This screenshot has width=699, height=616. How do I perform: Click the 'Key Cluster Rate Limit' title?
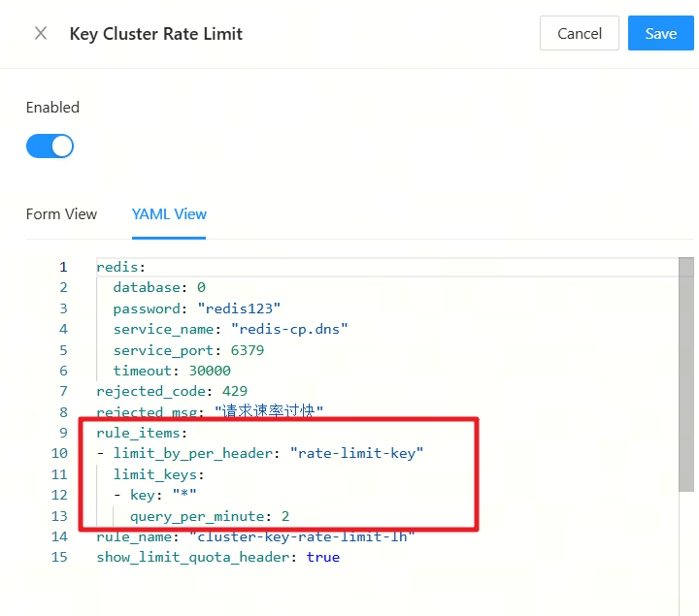156,34
